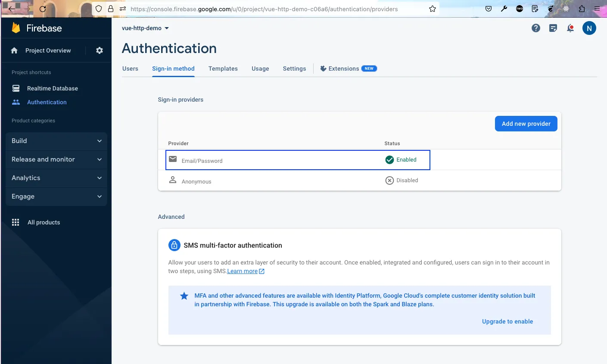Go back with the browser back arrow
Image resolution: width=607 pixels, height=364 pixels.
(x=12, y=9)
